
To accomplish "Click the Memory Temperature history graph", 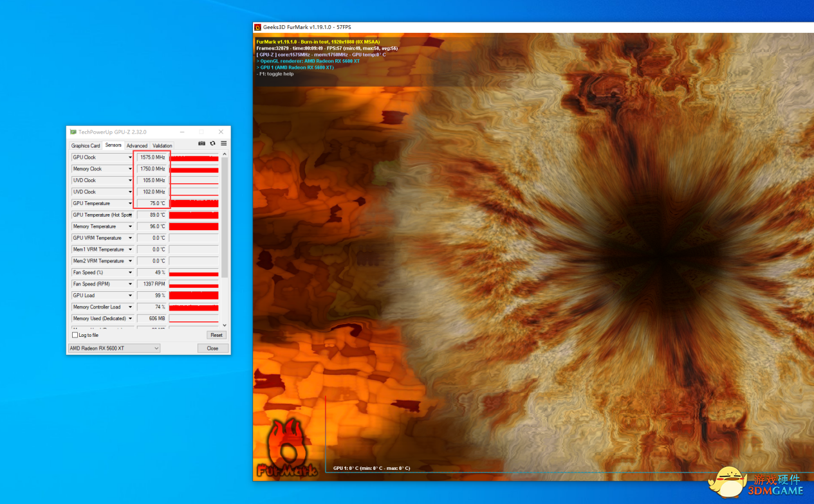I will [x=194, y=226].
